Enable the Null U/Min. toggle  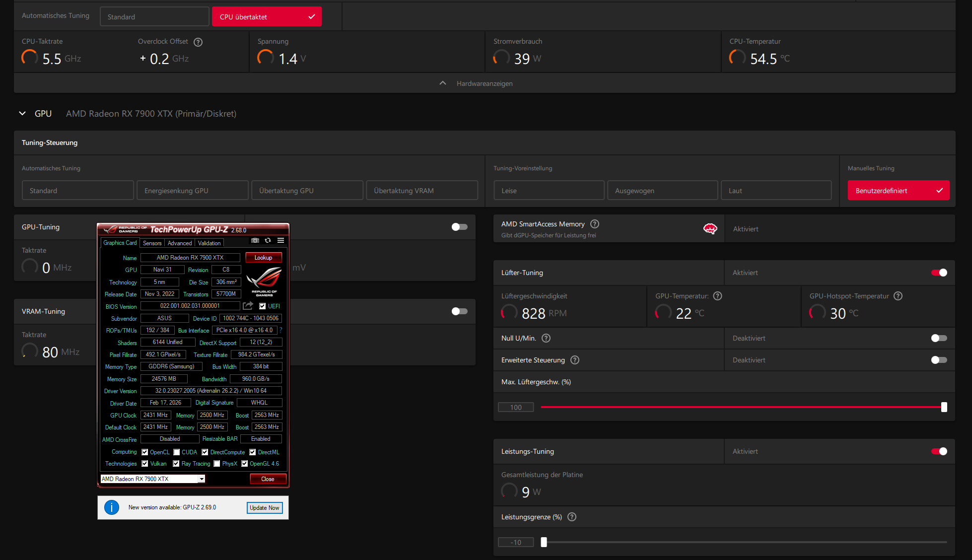[939, 338]
